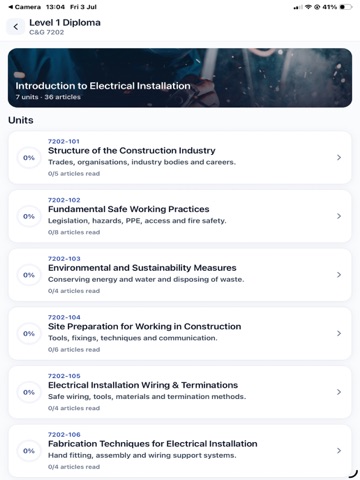Tap chevron on Site Preparation for Working unit

click(339, 333)
